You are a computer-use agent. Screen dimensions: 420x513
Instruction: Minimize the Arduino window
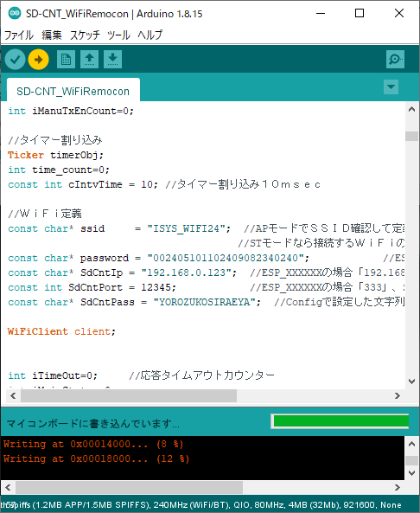321,14
